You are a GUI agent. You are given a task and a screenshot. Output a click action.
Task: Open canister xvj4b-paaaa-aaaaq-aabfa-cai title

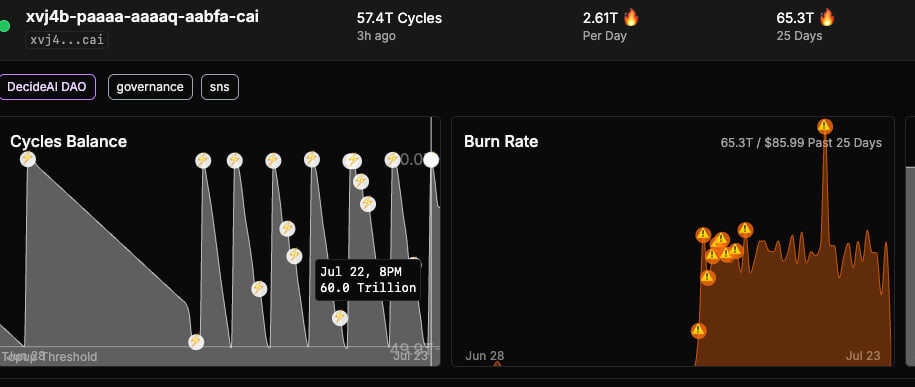142,17
